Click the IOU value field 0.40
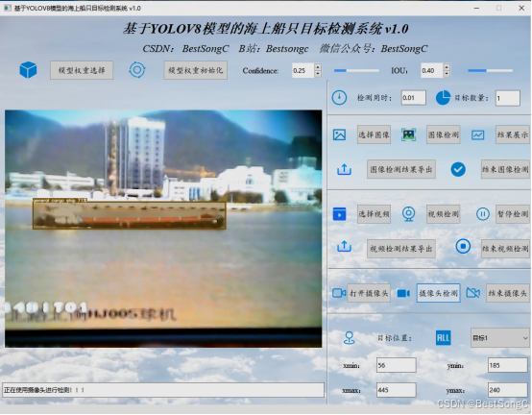The height and width of the screenshot is (415, 532). click(432, 70)
